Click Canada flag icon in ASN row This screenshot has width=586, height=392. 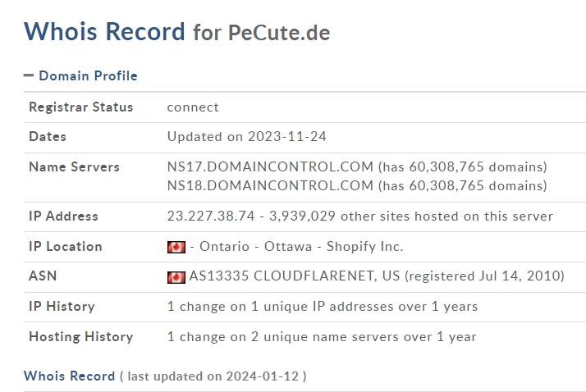pyautogui.click(x=176, y=277)
